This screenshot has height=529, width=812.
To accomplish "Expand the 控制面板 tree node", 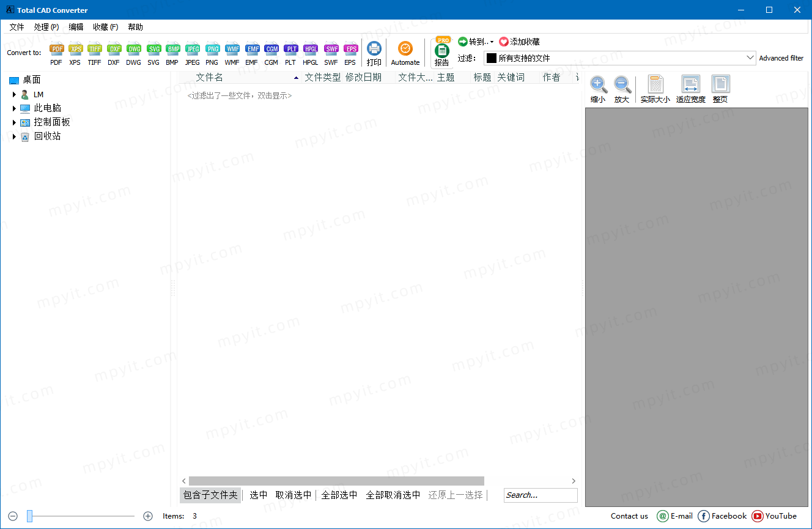I will [x=14, y=122].
